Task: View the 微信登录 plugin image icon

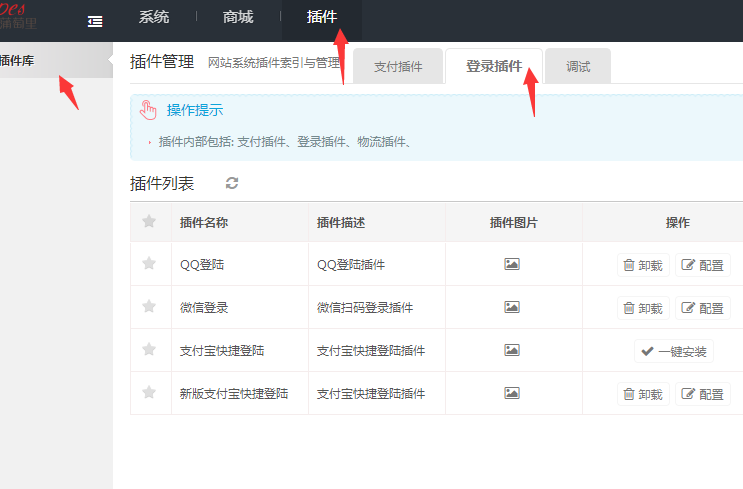Action: pos(512,307)
